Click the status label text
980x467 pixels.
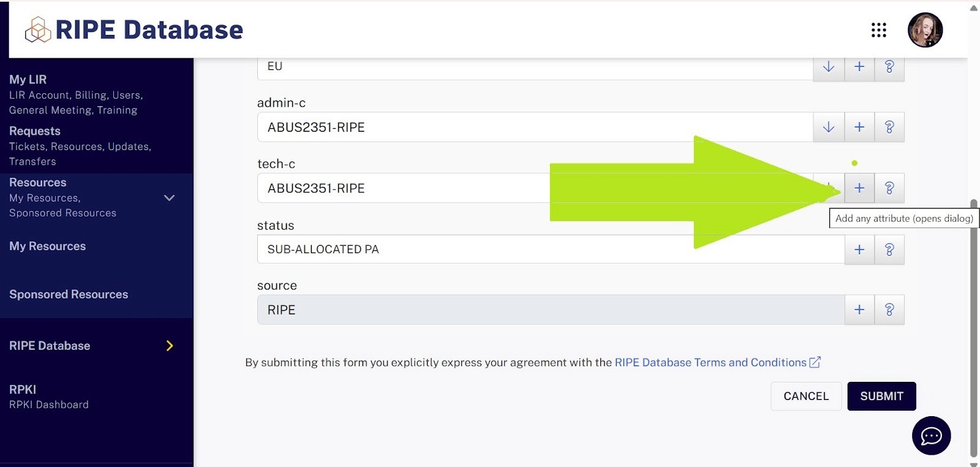(x=276, y=225)
